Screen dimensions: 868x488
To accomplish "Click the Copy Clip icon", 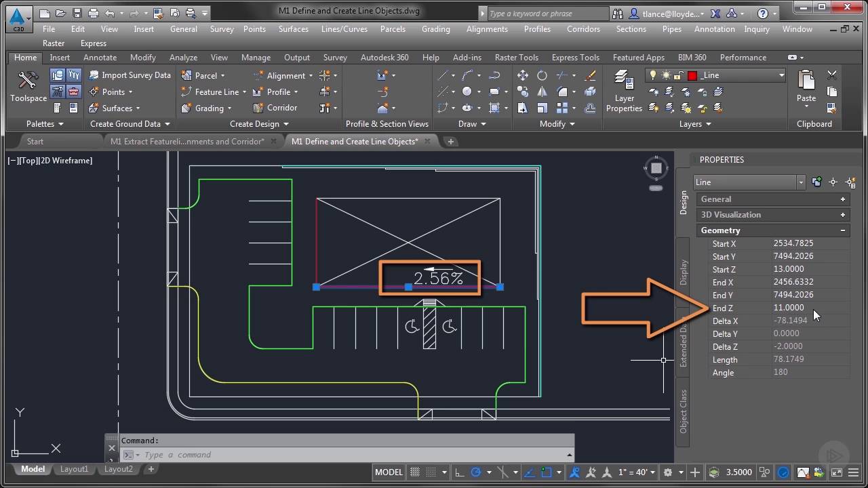I will [832, 91].
